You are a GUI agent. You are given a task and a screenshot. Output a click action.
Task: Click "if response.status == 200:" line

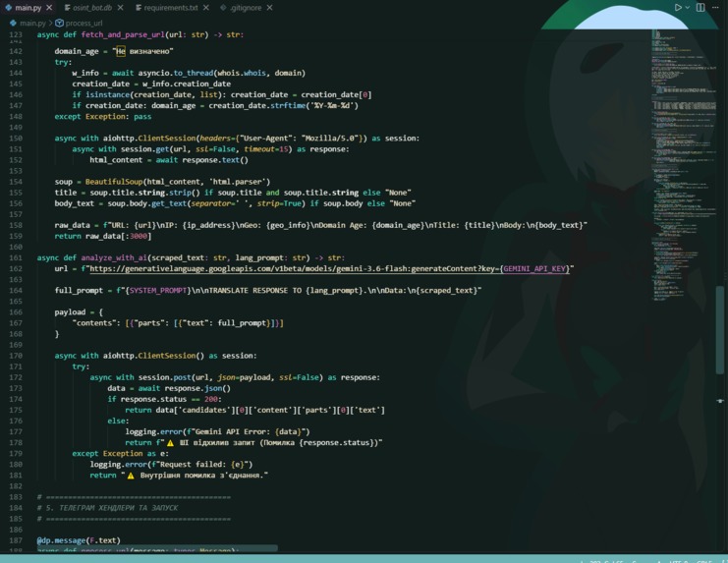tap(164, 399)
